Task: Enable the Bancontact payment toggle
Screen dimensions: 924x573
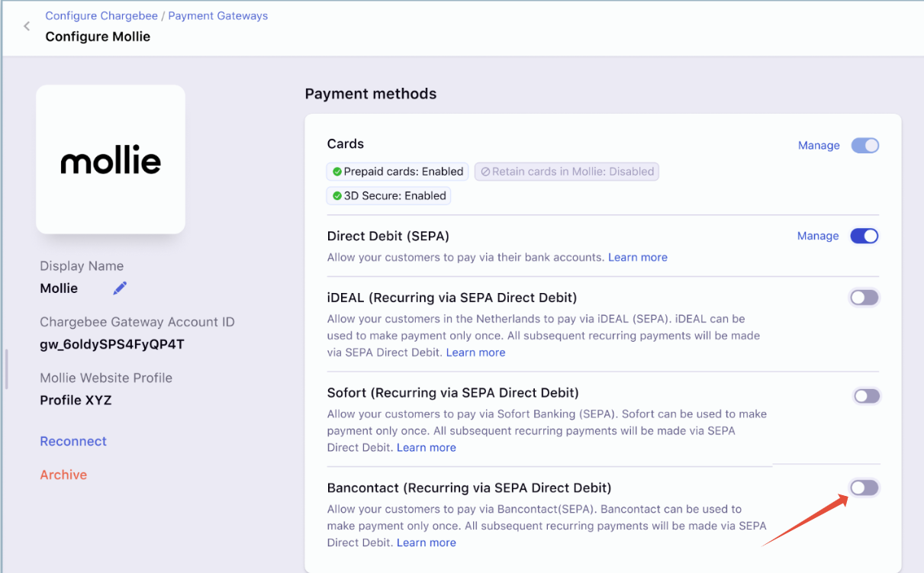Action: pos(865,488)
